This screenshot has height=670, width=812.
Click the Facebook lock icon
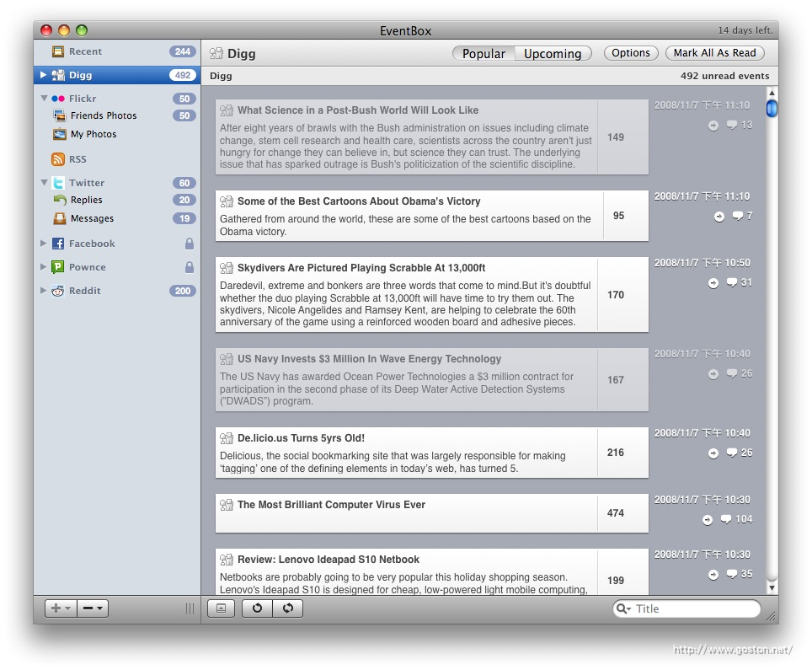[x=190, y=244]
